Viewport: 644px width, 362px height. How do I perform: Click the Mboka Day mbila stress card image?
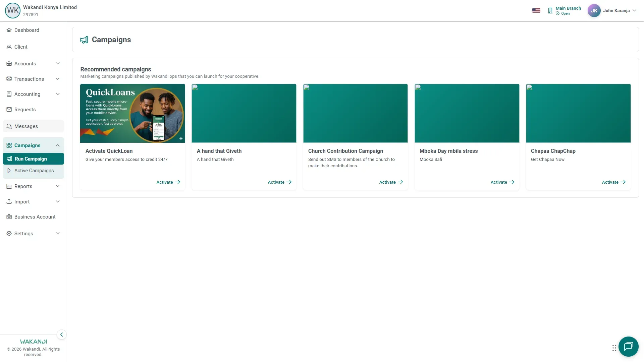click(467, 113)
